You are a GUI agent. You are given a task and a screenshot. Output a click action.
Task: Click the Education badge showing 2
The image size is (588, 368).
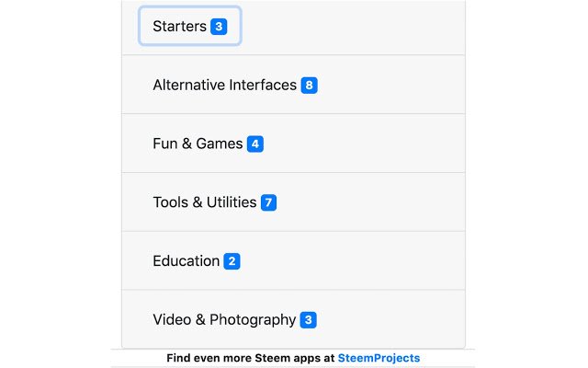[232, 261]
